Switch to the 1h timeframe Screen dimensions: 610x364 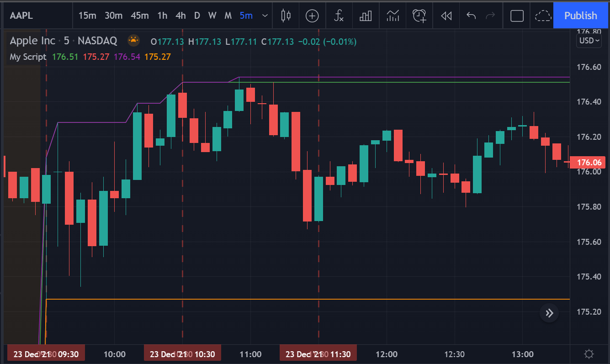pos(162,15)
